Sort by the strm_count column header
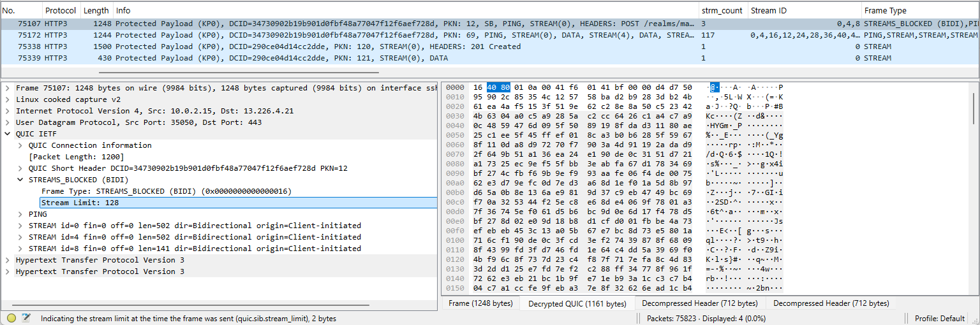The height and width of the screenshot is (325, 980). coord(722,10)
